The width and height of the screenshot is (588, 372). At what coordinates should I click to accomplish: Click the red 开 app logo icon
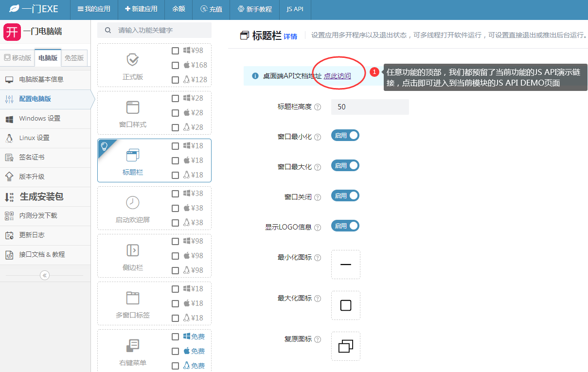point(12,32)
